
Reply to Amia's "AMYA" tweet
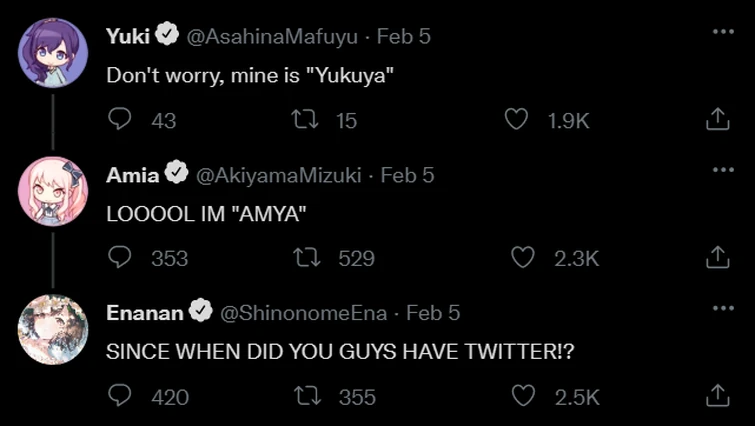(120, 258)
